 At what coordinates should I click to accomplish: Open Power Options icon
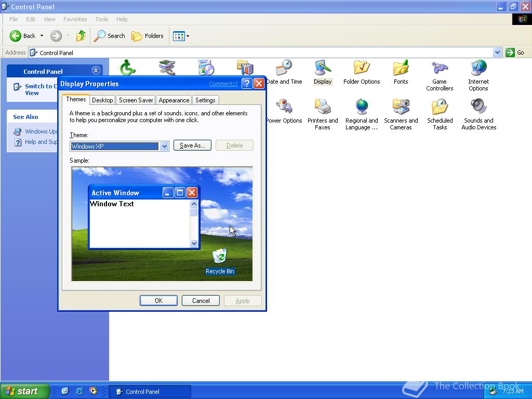[284, 111]
